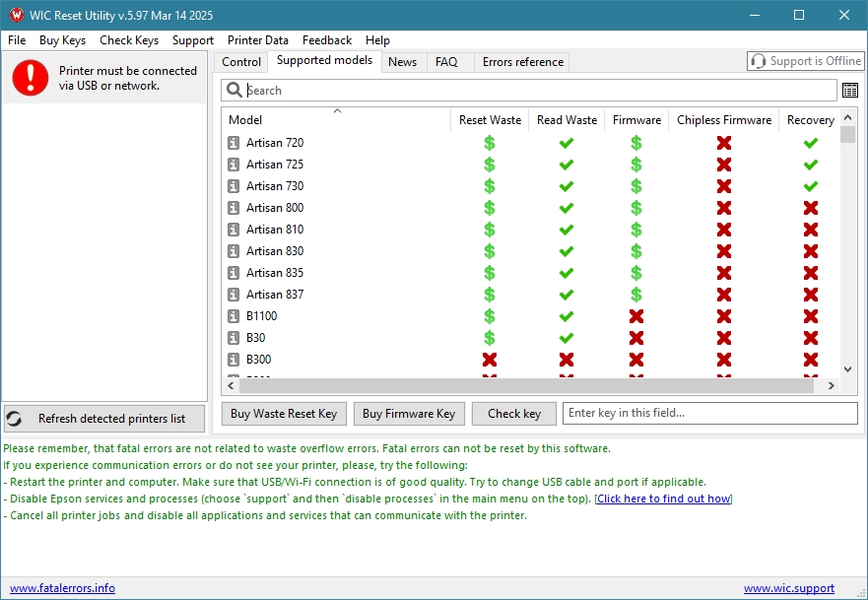Click the red X under Firmware for B30
Viewport: 868px width, 600px height.
point(636,338)
